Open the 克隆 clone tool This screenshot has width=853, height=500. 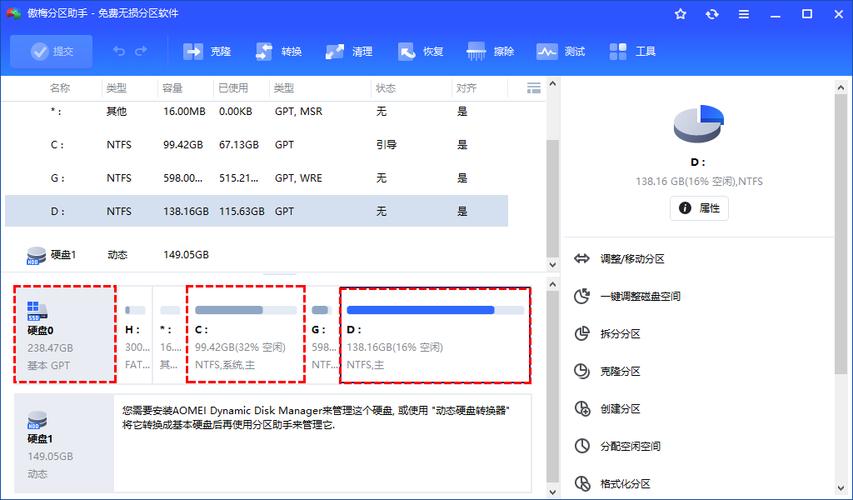point(207,52)
